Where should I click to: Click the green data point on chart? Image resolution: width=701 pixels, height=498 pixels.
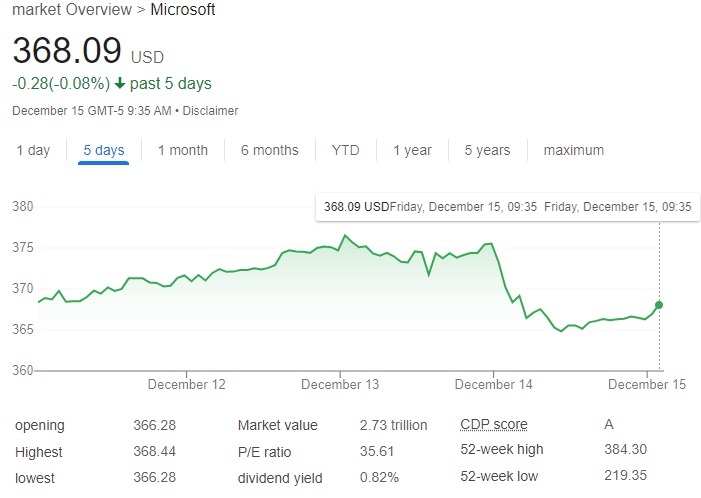pos(659,305)
